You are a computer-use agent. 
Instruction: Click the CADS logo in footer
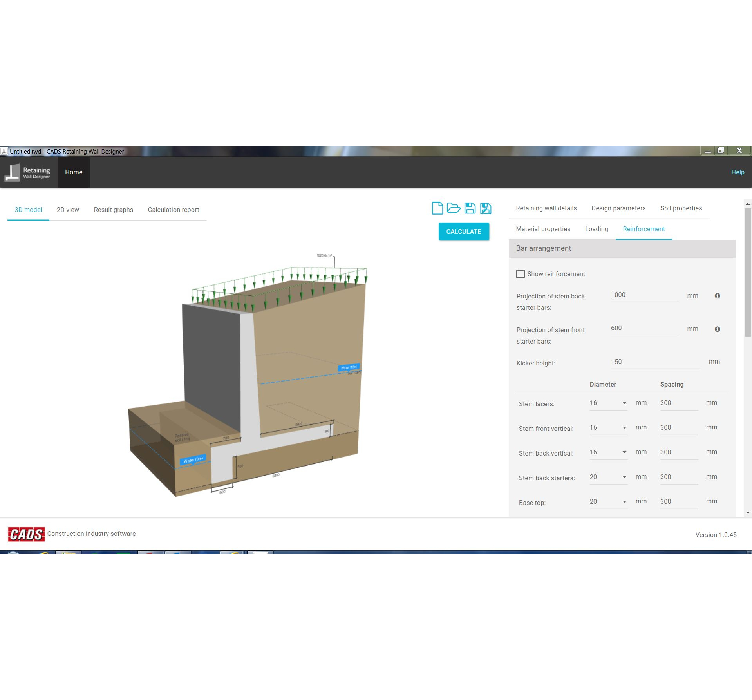pyautogui.click(x=26, y=534)
